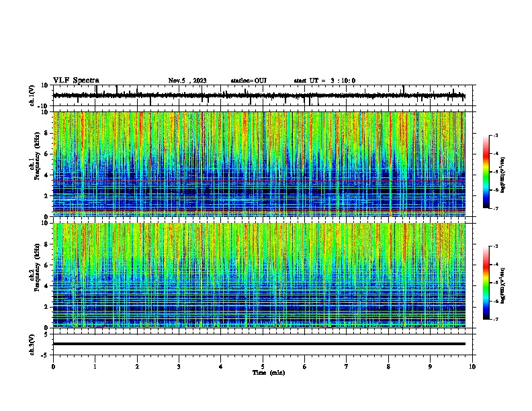
Task: Click the "10" tick on the Time axis
Action: tap(472, 367)
